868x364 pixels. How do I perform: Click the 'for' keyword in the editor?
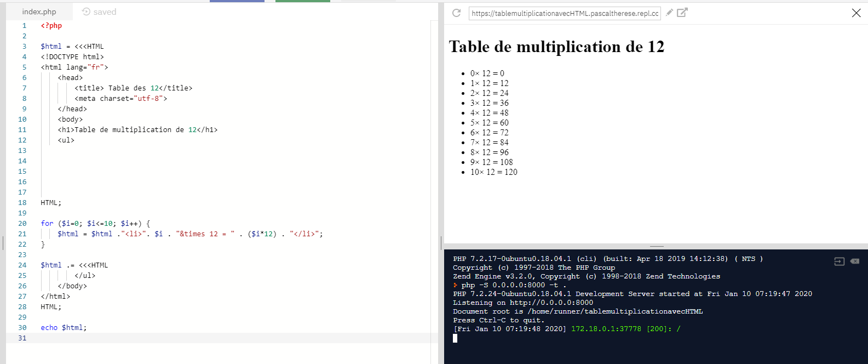coord(47,224)
